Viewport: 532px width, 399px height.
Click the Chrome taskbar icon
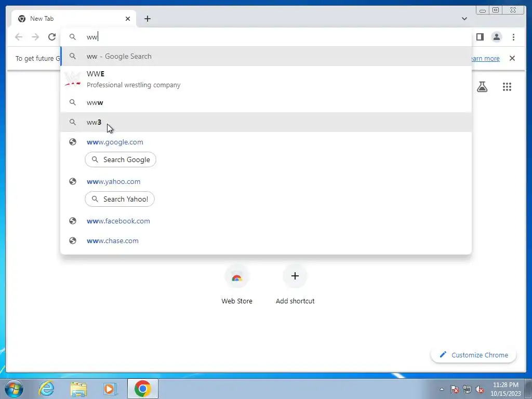142,389
